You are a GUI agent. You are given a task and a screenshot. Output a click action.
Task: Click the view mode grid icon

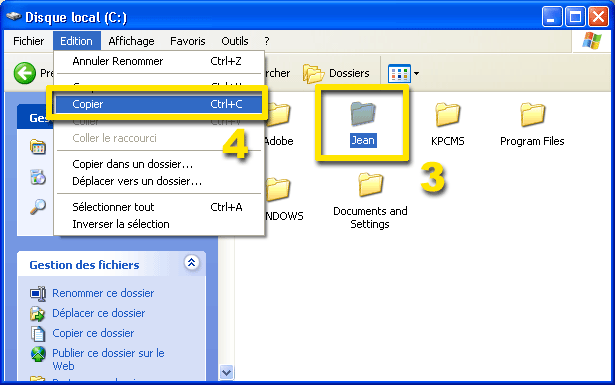[399, 74]
